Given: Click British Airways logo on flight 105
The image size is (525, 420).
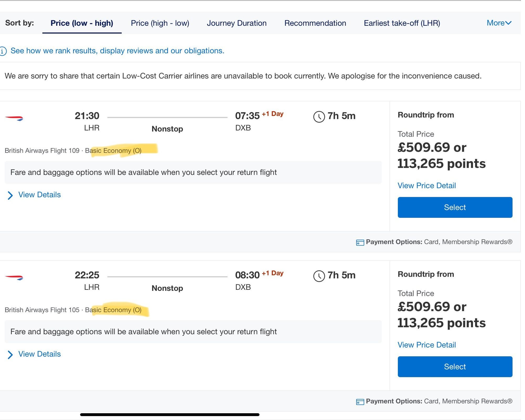Looking at the screenshot, I should coord(14,277).
